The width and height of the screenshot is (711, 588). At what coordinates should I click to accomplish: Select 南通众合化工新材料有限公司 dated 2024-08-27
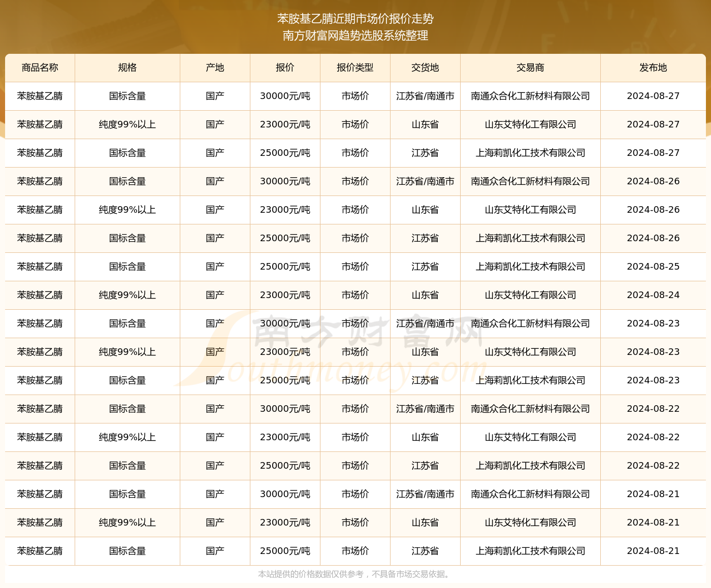pos(530,96)
